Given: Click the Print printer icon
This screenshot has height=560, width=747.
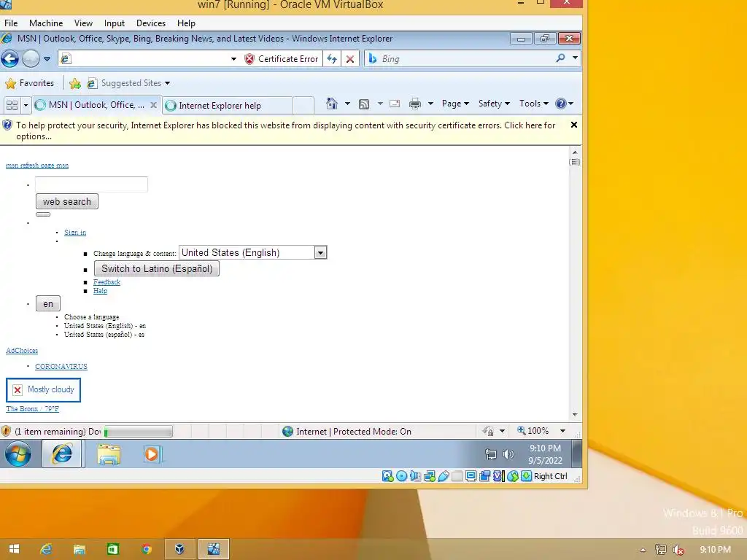Looking at the screenshot, I should [x=415, y=104].
